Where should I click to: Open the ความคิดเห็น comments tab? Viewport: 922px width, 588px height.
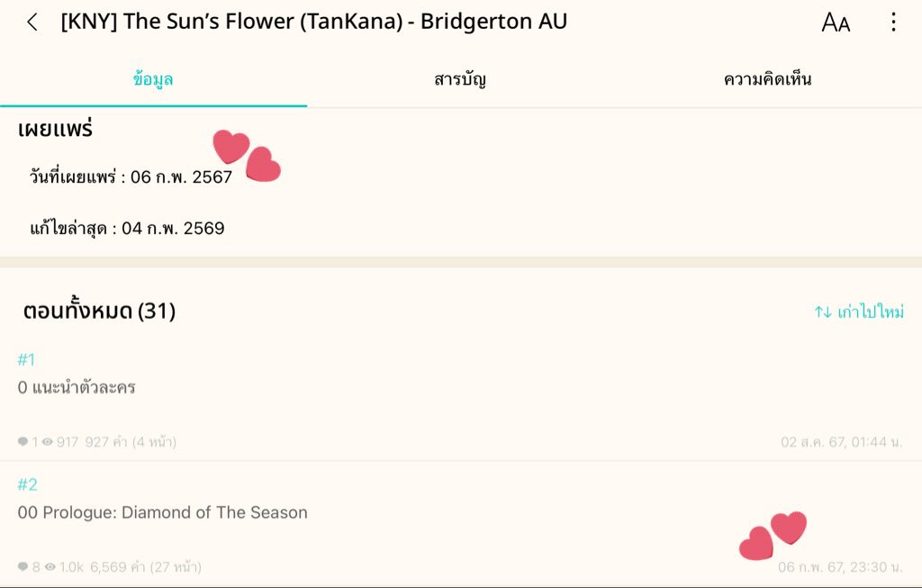767,79
